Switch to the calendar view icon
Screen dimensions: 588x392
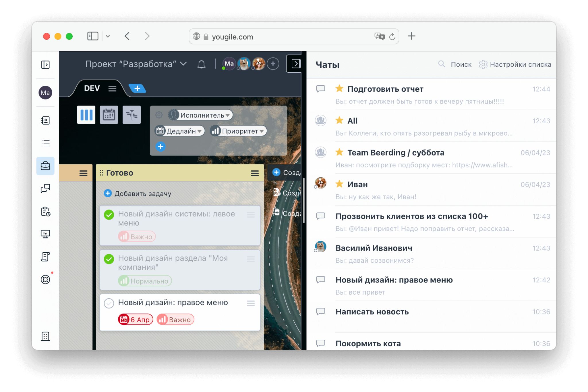109,115
